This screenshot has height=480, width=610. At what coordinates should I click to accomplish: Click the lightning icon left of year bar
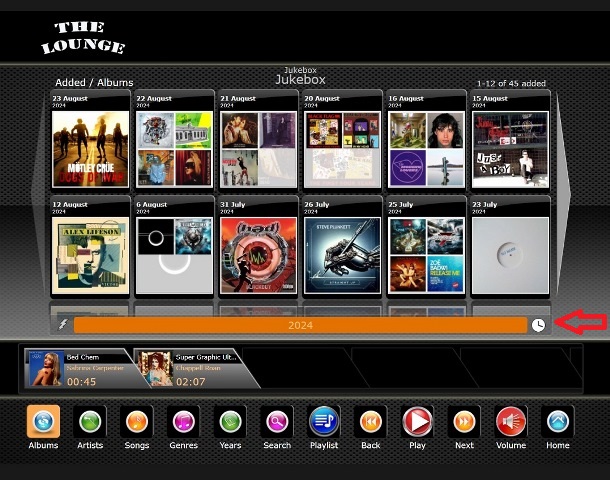point(62,325)
